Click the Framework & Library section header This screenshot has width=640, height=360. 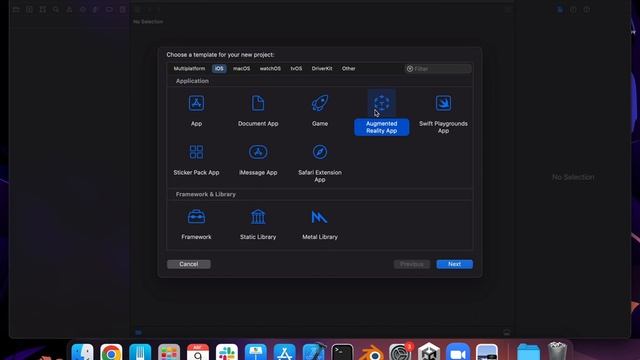tap(206, 194)
